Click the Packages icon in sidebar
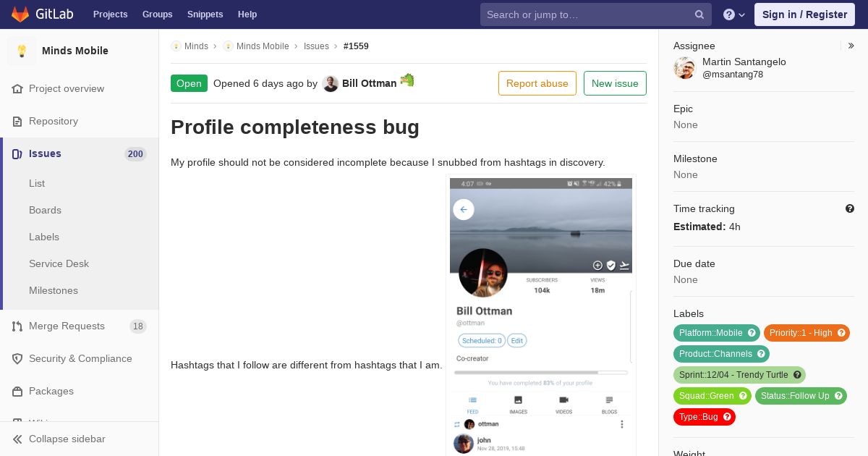This screenshot has height=456, width=868. tap(17, 392)
